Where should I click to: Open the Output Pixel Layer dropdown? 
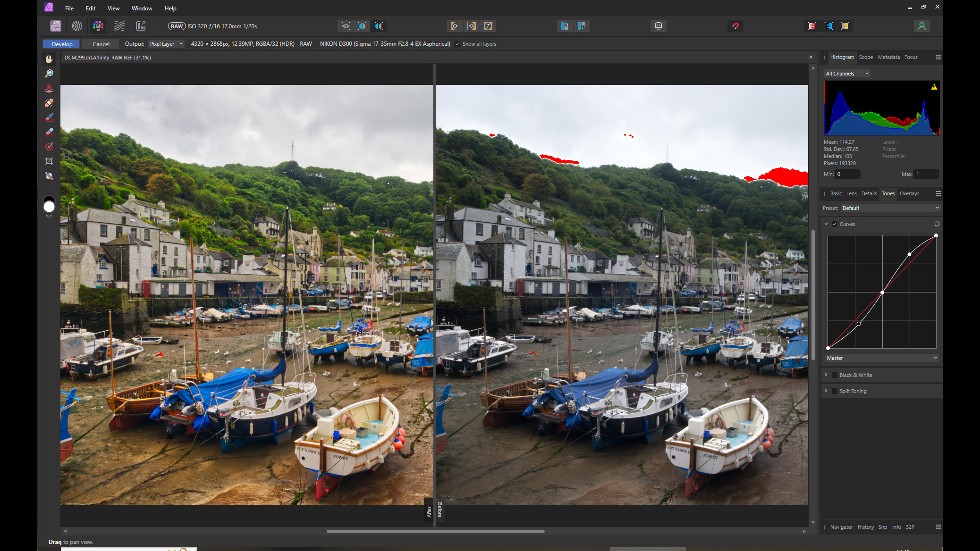166,44
